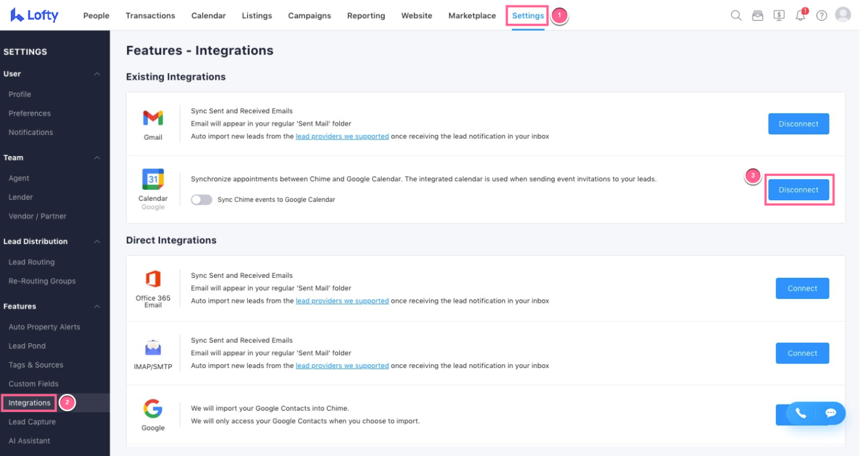Open IMAP/SMTP row's lead providers link

(342, 365)
